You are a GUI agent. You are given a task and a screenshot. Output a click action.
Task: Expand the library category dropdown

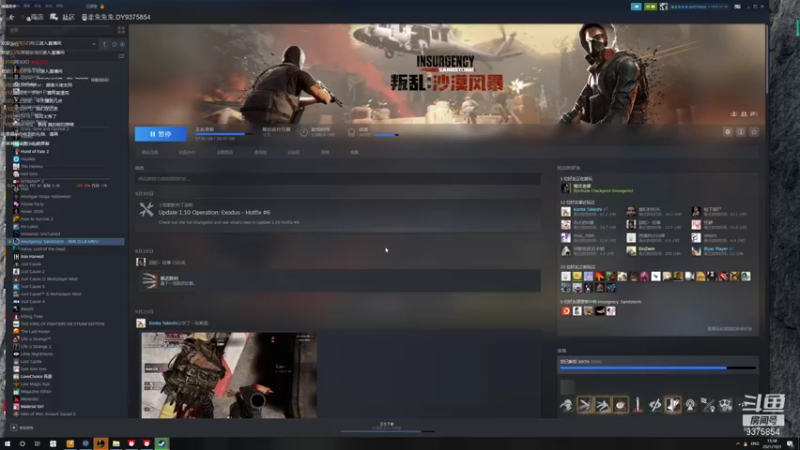[x=94, y=44]
